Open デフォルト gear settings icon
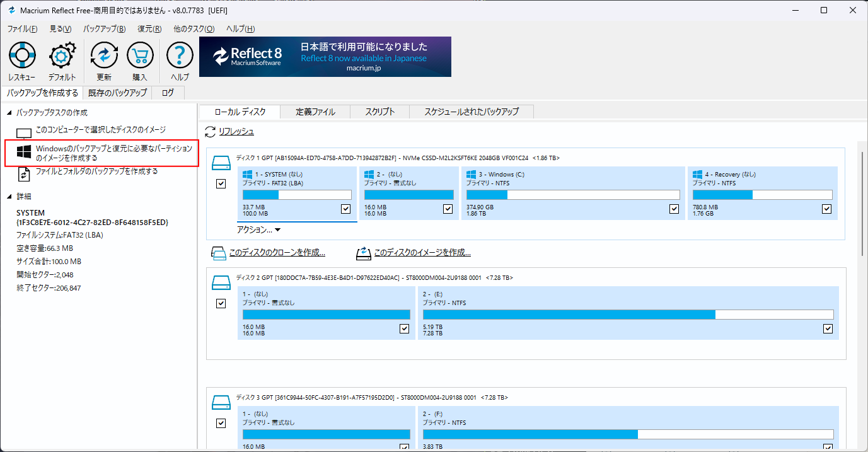Screen dimensions: 868x452 (x=62, y=56)
